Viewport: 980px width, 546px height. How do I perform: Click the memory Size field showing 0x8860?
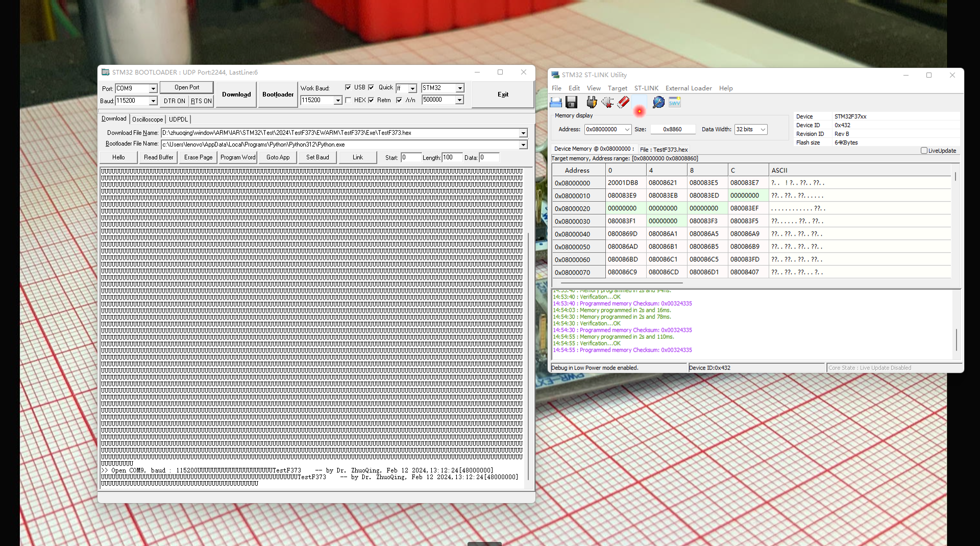click(x=672, y=130)
